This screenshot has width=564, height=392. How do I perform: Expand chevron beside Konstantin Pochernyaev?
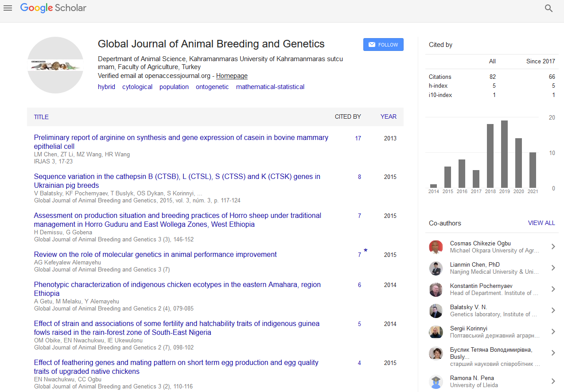[x=553, y=289]
